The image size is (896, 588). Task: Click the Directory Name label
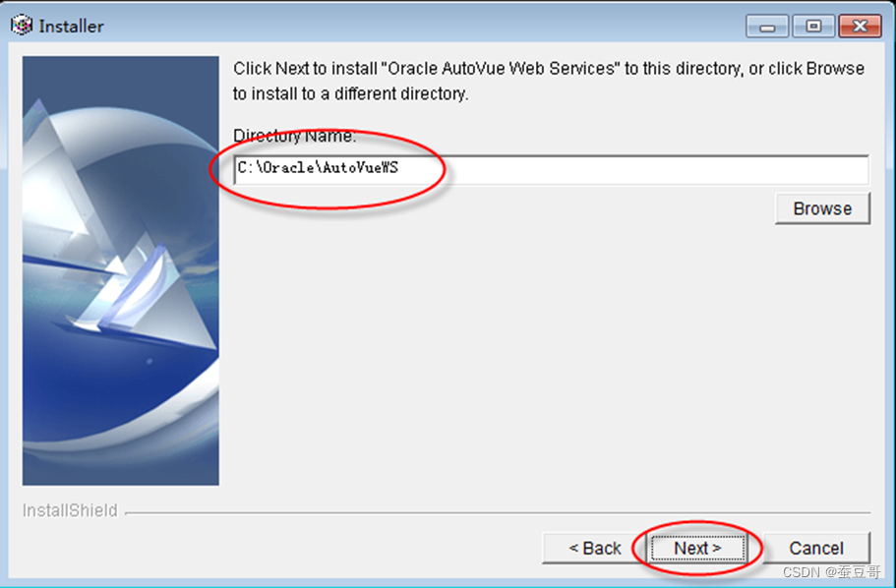294,136
